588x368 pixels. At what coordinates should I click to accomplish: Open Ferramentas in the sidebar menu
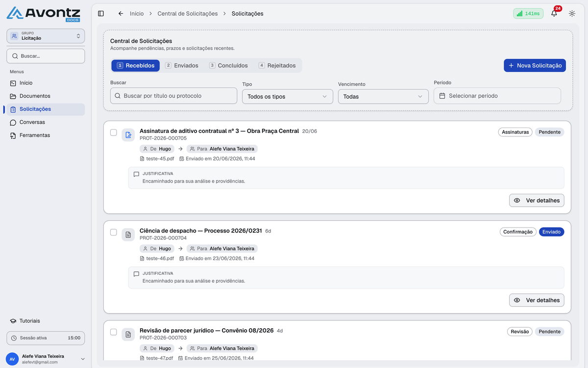click(x=46, y=135)
